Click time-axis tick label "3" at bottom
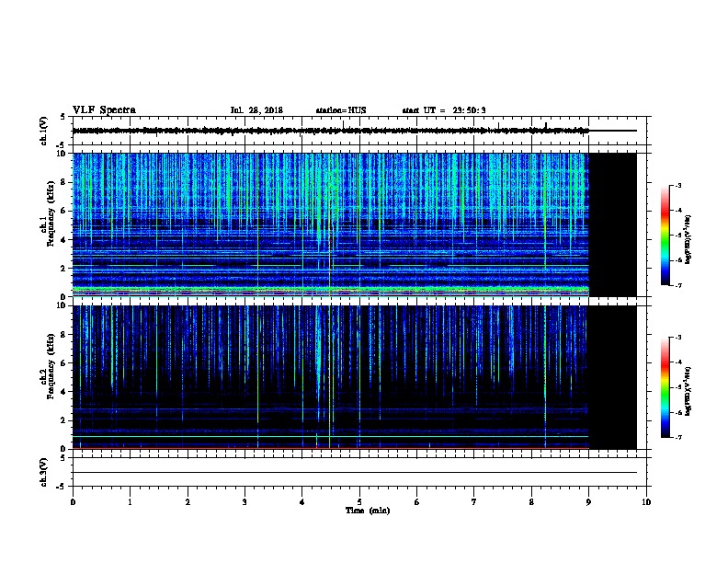728x563 pixels. (245, 501)
